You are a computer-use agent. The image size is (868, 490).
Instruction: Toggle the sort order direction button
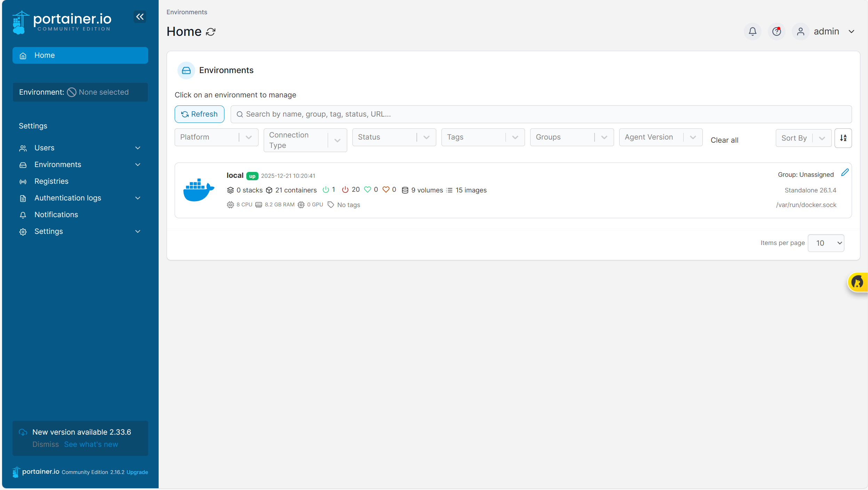pyautogui.click(x=843, y=138)
